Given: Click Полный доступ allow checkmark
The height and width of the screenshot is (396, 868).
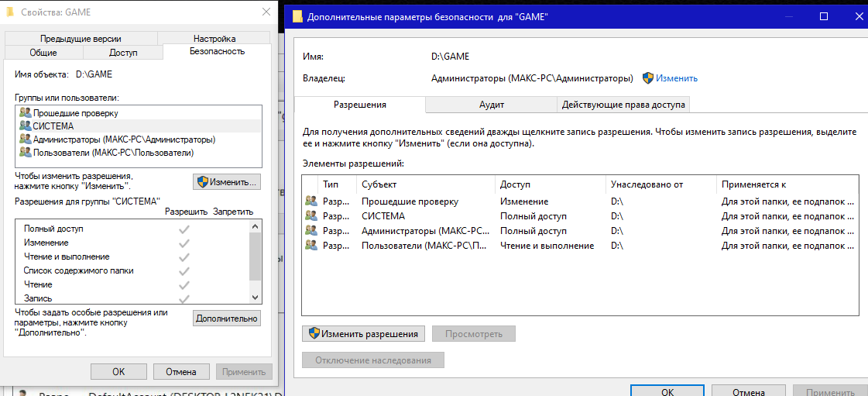Looking at the screenshot, I should pos(184,229).
